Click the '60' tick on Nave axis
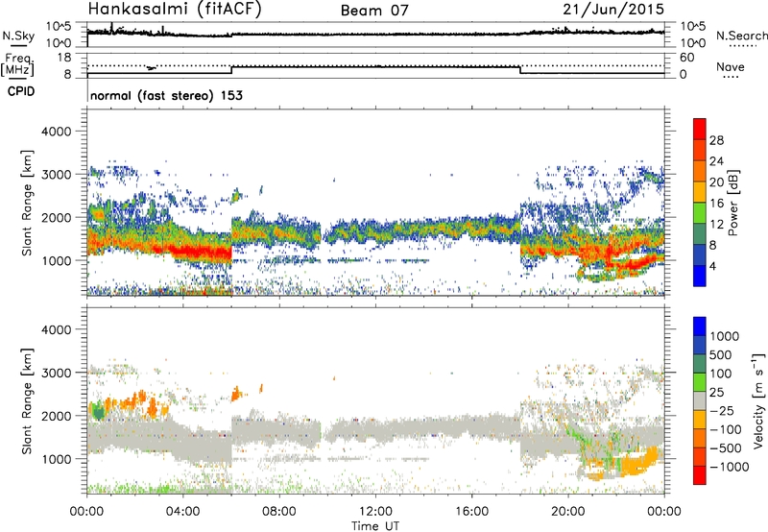Screen dimensions: 768x532 pos(686,58)
